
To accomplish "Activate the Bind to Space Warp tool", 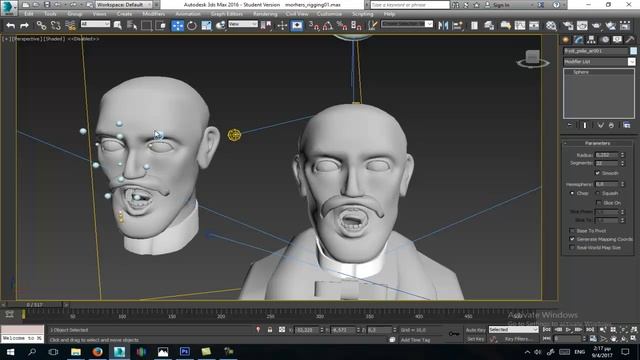I will (x=70, y=26).
